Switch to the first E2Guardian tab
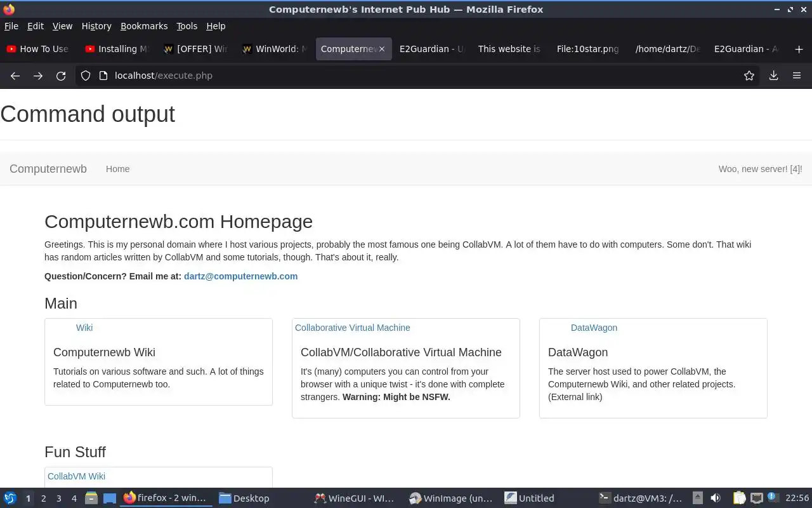This screenshot has height=508, width=812. point(431,49)
